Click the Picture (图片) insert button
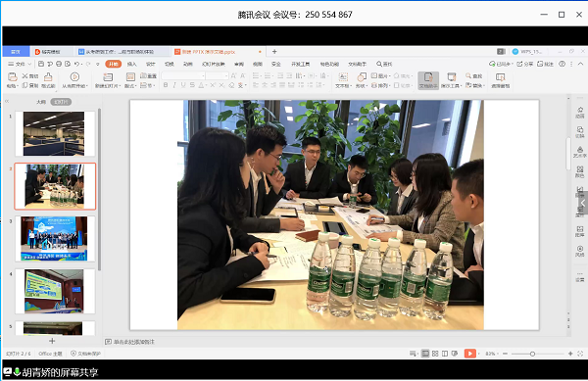This screenshot has width=588, height=381. click(x=380, y=76)
